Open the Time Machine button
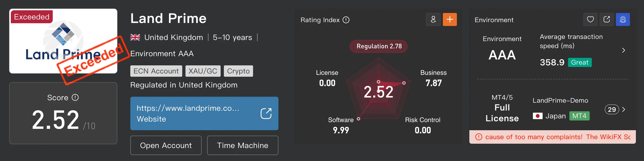The width and height of the screenshot is (644, 161). click(x=243, y=145)
